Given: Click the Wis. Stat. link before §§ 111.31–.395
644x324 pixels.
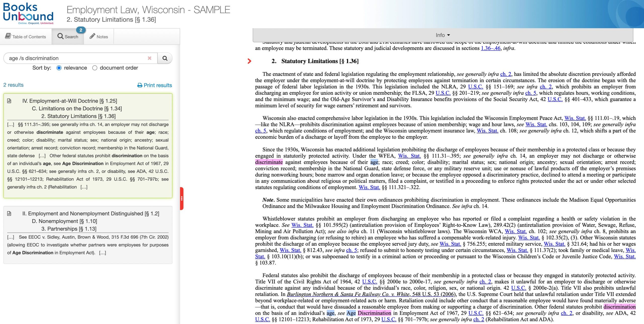Looking at the screenshot, I should coord(409,156).
